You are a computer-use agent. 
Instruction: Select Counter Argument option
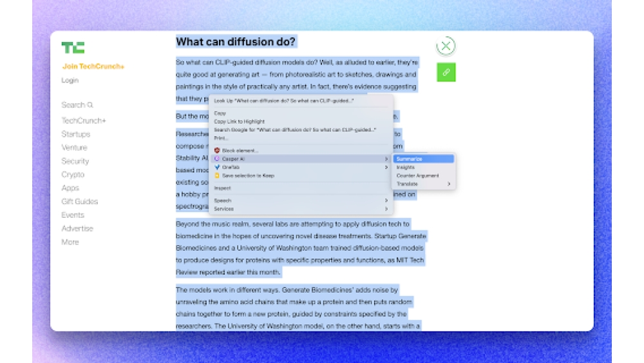click(x=424, y=175)
